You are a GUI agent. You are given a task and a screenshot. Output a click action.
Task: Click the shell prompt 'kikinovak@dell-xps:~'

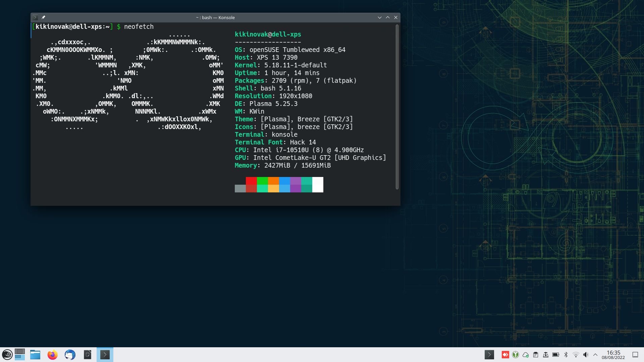[72, 26]
